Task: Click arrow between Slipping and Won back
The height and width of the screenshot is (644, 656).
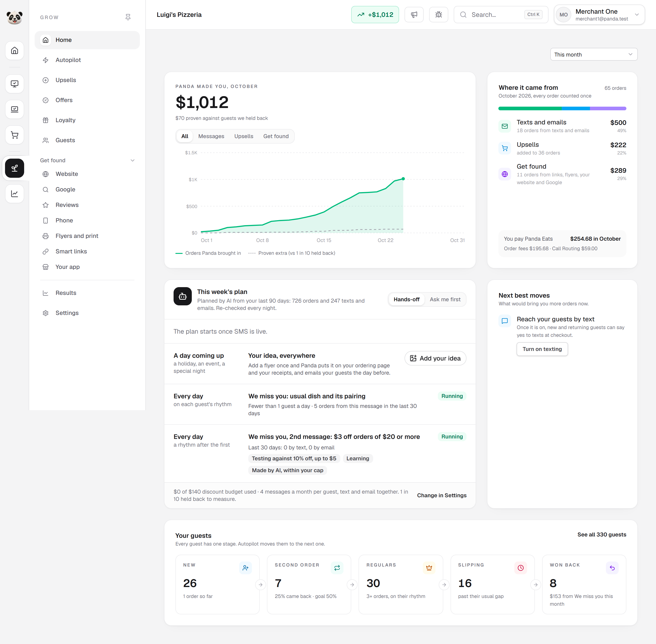Action: tap(536, 585)
